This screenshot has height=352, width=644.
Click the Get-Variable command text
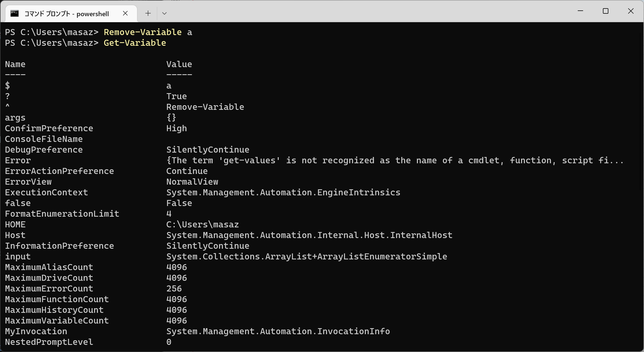[x=135, y=43]
